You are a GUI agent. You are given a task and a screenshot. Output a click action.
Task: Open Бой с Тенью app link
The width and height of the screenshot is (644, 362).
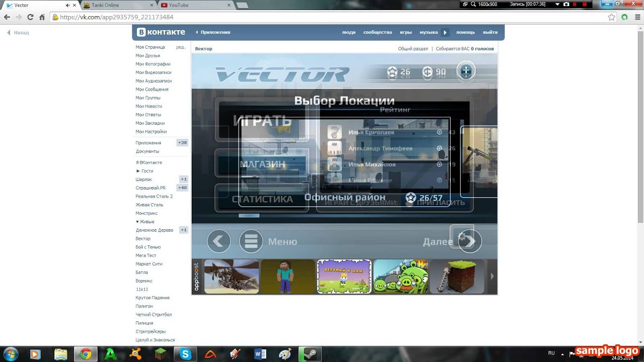[x=148, y=247]
